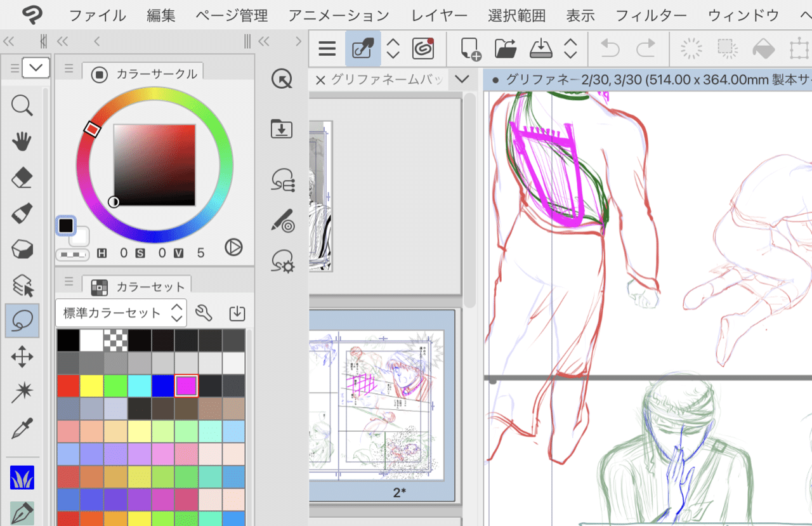
Task: Select the transparent color bar
Action: click(x=72, y=254)
